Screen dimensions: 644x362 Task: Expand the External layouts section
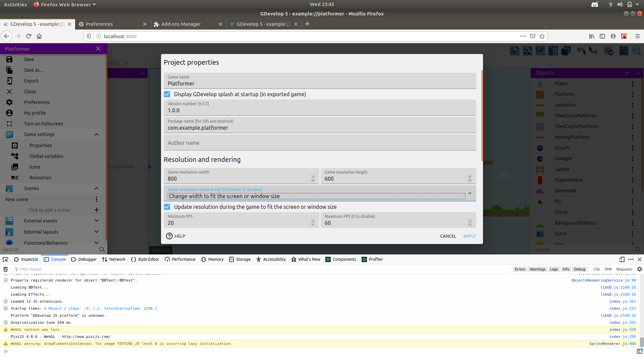click(x=97, y=232)
